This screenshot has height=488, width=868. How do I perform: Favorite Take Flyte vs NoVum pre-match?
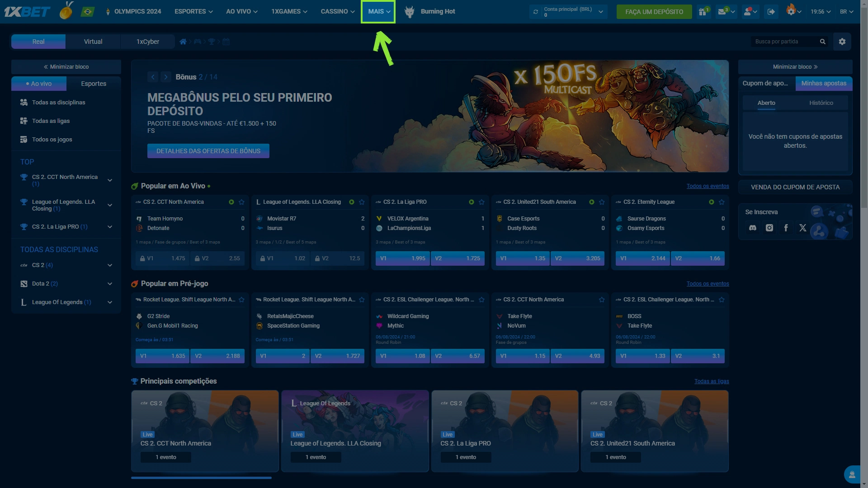click(602, 300)
